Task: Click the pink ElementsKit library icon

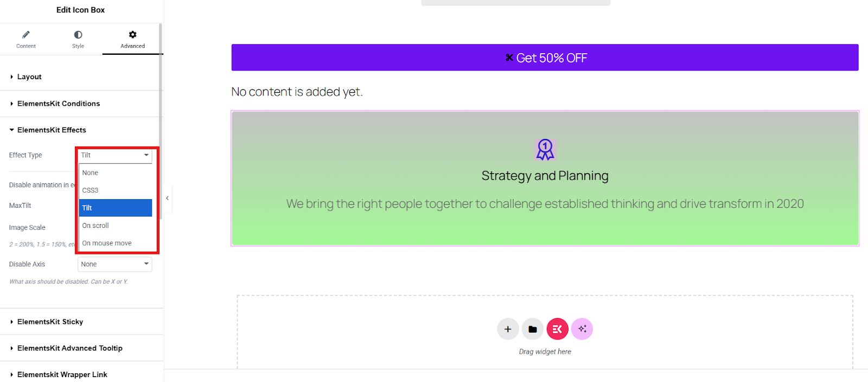Action: [557, 329]
